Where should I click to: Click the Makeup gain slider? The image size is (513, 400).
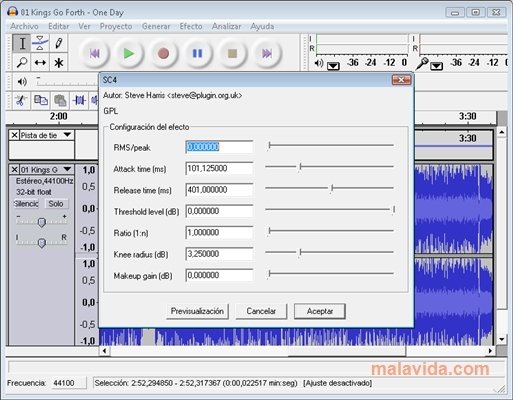pyautogui.click(x=330, y=274)
